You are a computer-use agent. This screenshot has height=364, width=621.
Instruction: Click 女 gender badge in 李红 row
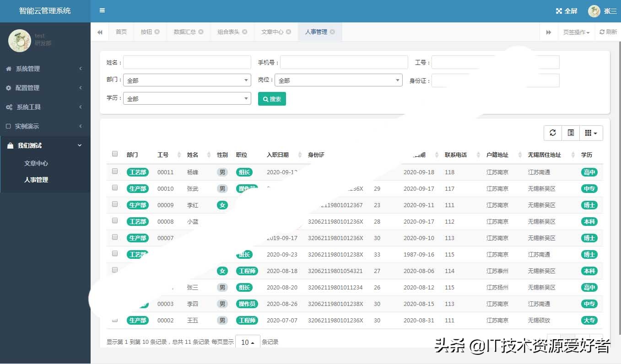click(x=222, y=205)
